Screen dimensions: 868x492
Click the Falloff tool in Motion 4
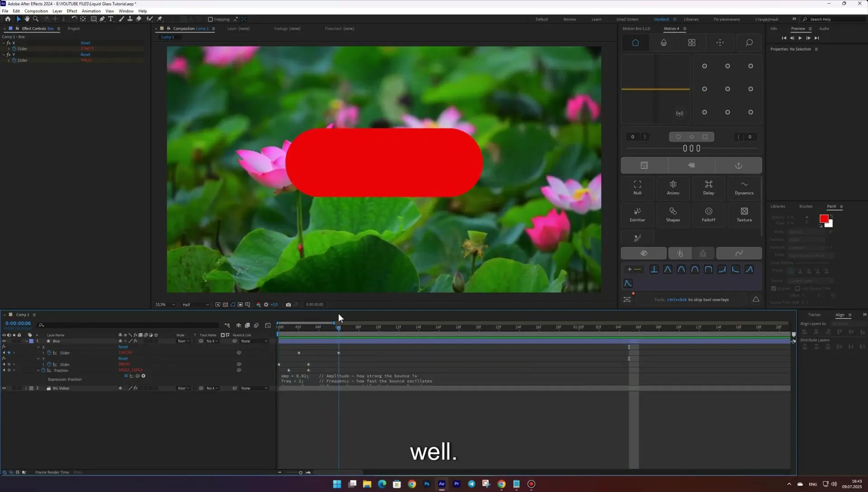click(708, 214)
